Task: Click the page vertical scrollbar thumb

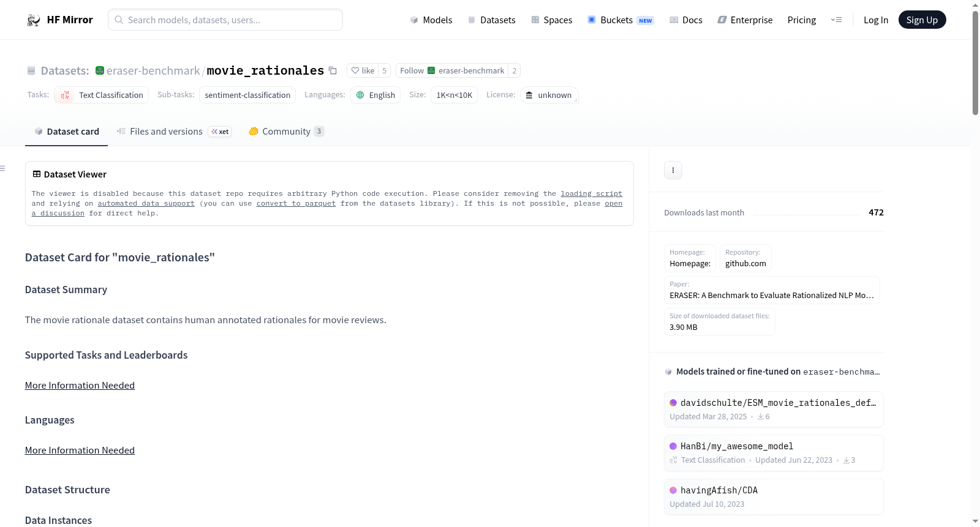Action: click(975, 62)
